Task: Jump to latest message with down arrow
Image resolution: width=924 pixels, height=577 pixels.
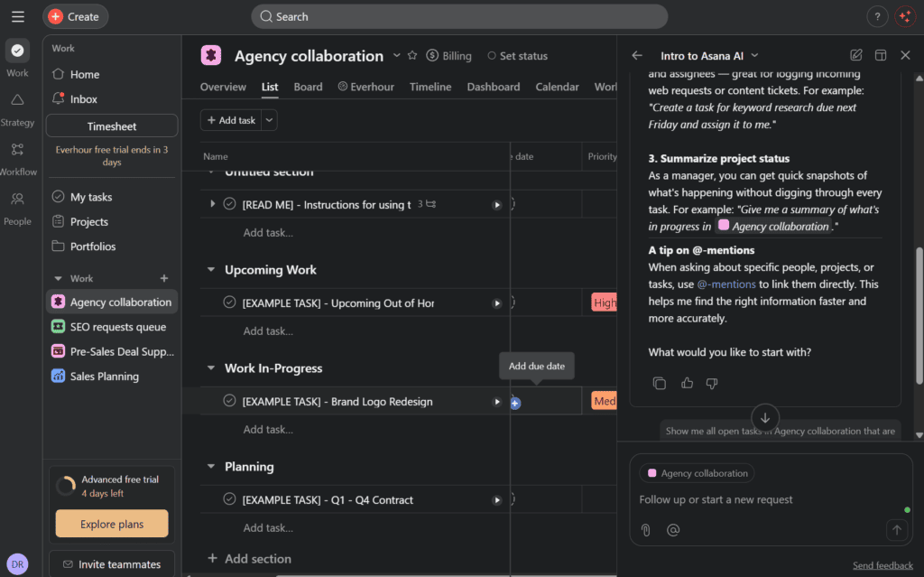Action: coord(765,418)
